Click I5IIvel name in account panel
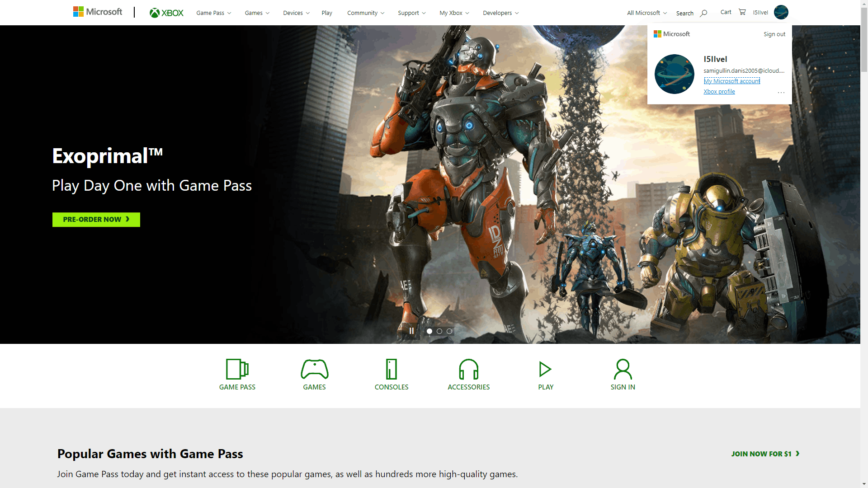 [x=715, y=59]
